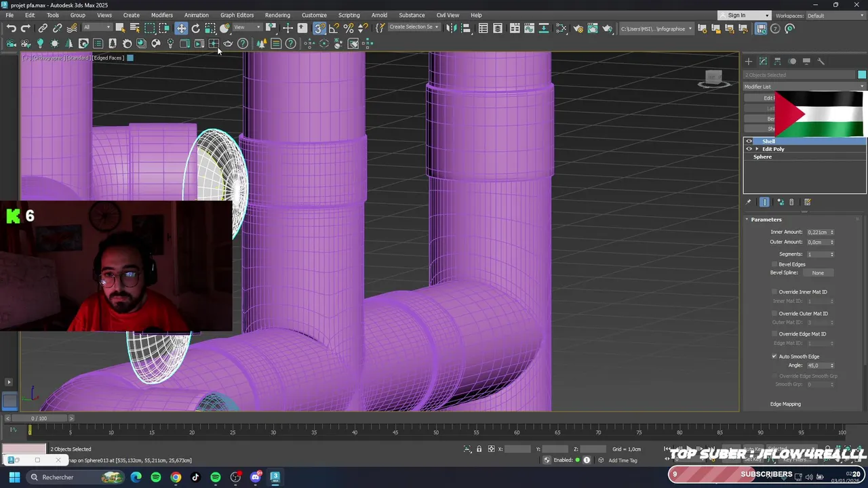Click the Redo arrow icon
The image size is (868, 488).
tap(26, 28)
